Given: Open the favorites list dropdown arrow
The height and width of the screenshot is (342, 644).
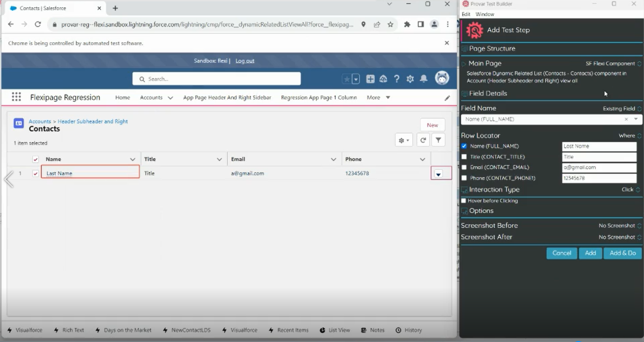Looking at the screenshot, I should 356,79.
